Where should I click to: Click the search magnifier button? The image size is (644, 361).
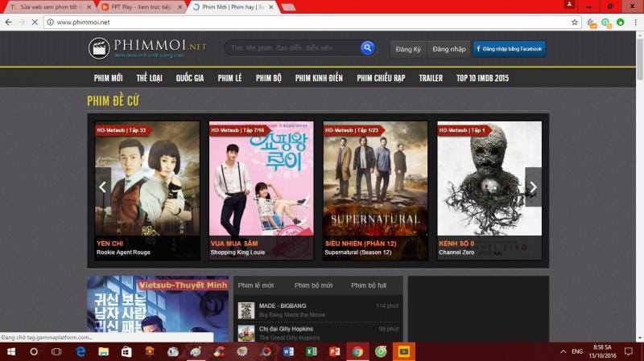(x=368, y=48)
